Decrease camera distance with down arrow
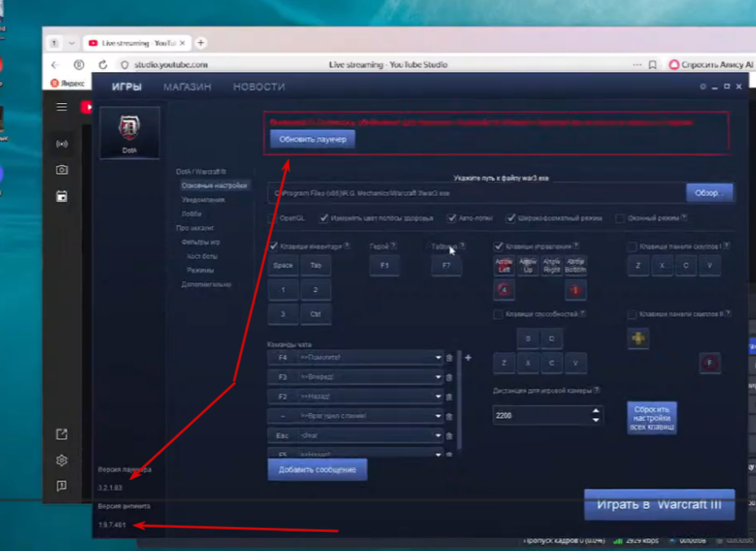Screen dimensions: 756x551 click(596, 420)
